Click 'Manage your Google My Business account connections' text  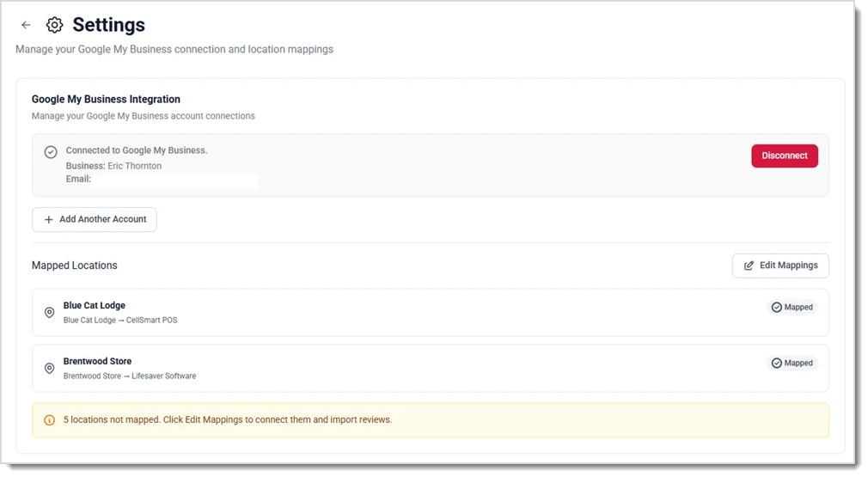coord(144,116)
